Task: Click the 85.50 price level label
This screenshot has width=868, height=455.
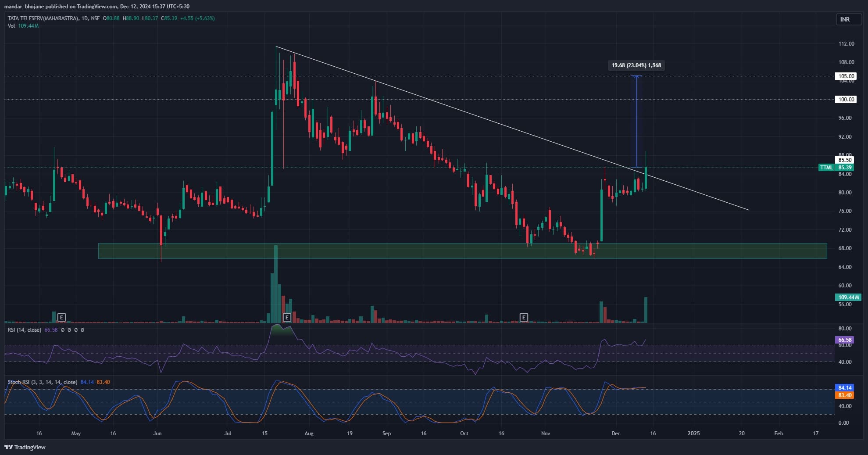Action: [x=845, y=160]
